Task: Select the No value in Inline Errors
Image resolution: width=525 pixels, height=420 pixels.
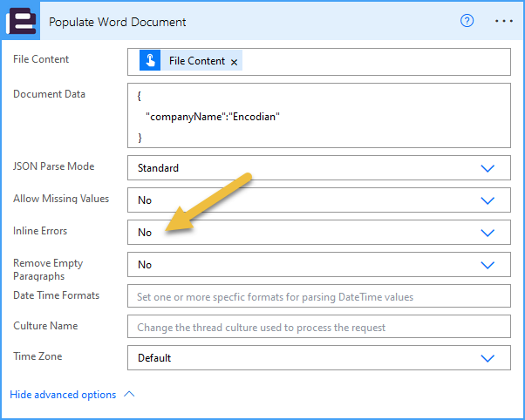Action: (x=145, y=233)
